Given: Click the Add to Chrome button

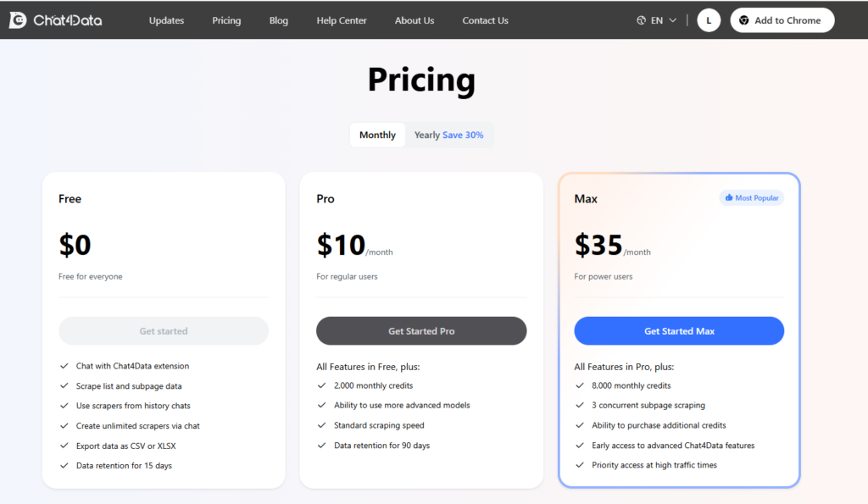Looking at the screenshot, I should point(782,19).
